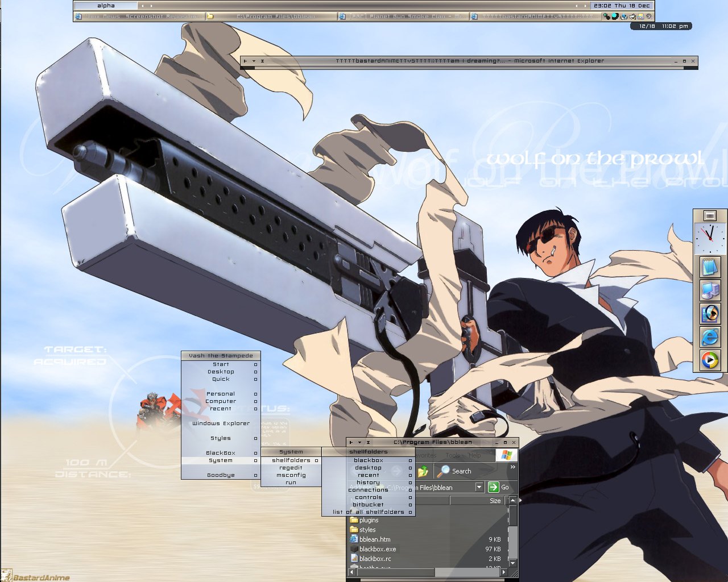
Task: Click the down-arrow icon on Internet Explorer title bar
Action: 254,61
